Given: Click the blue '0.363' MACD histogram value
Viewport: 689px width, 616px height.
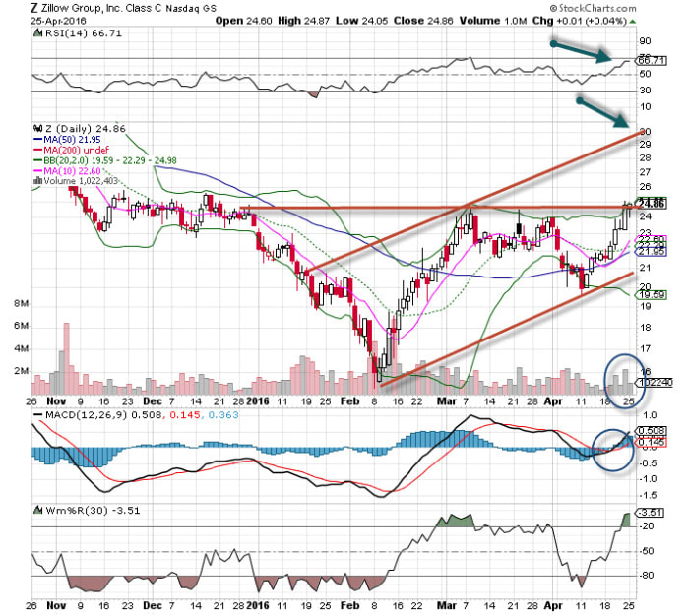Looking at the screenshot, I should (223, 415).
